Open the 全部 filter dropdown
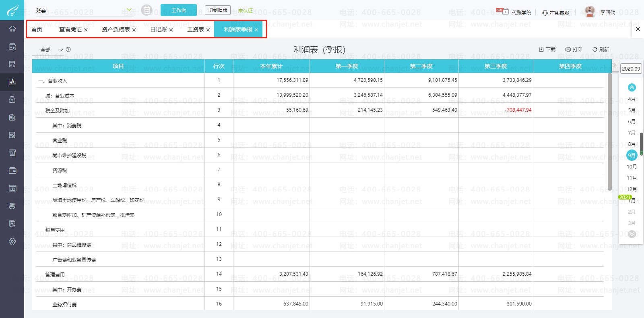This screenshot has height=318, width=644. (x=61, y=50)
